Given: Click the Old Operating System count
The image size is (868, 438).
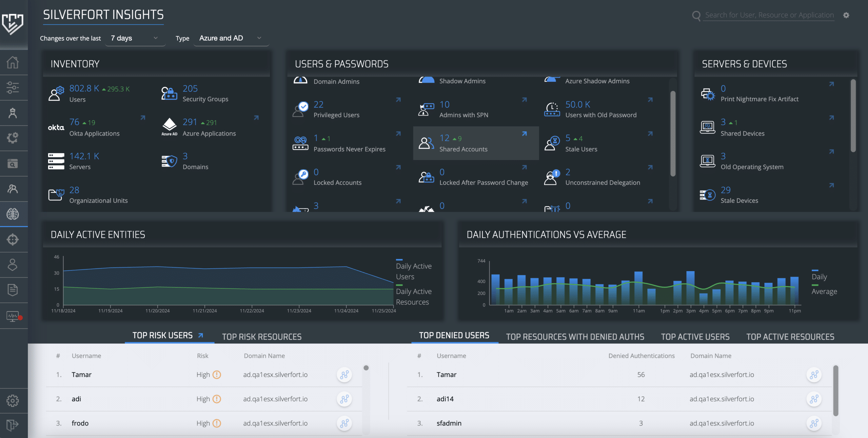Looking at the screenshot, I should point(723,156).
